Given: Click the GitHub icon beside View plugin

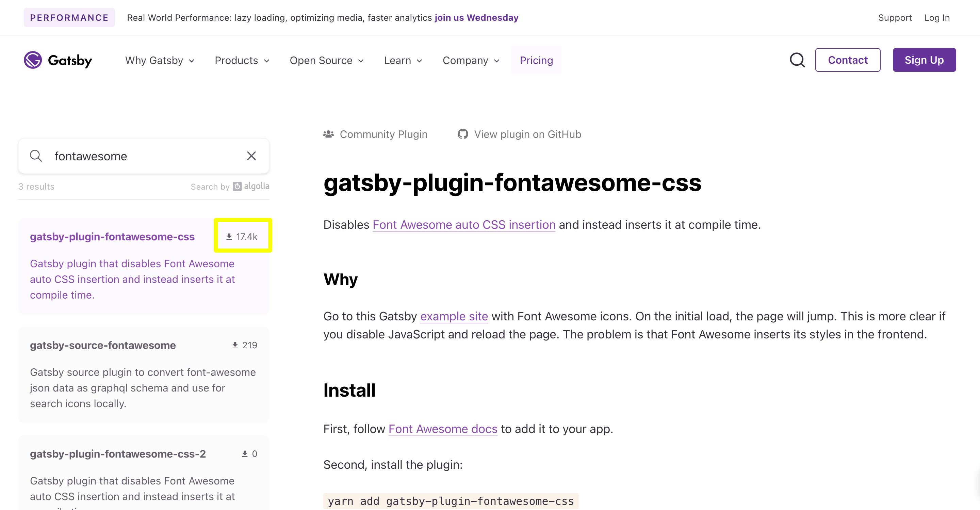Looking at the screenshot, I should tap(463, 134).
